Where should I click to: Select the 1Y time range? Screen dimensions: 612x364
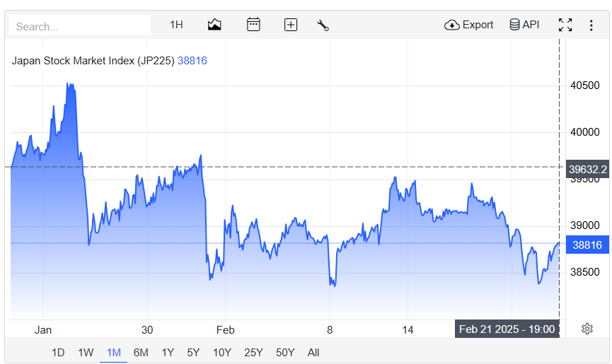click(x=168, y=353)
